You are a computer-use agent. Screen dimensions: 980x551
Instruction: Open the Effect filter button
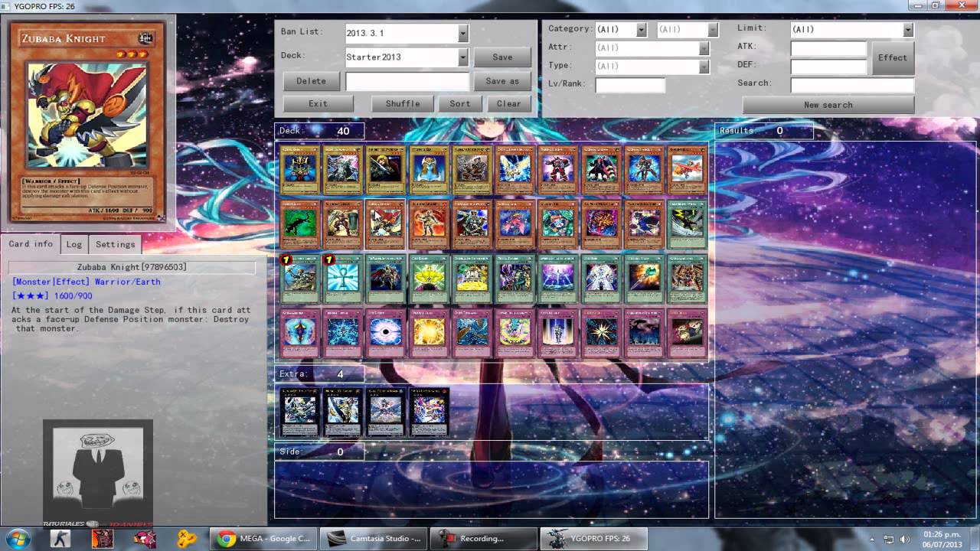pyautogui.click(x=893, y=57)
